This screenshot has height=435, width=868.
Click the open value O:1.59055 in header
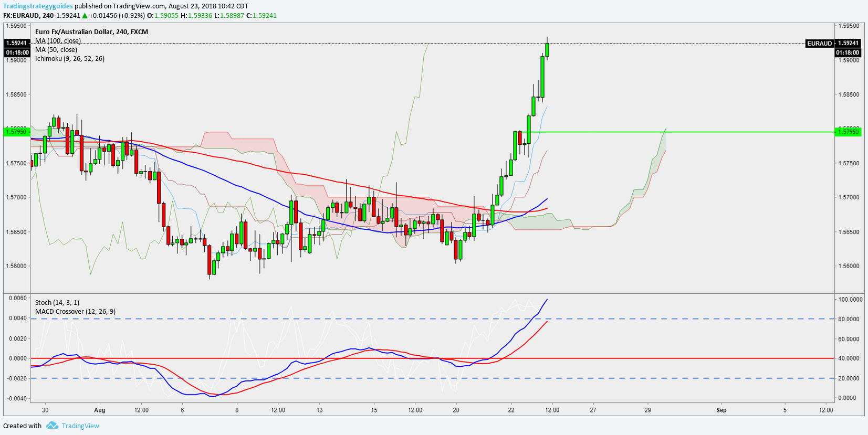[x=162, y=16]
